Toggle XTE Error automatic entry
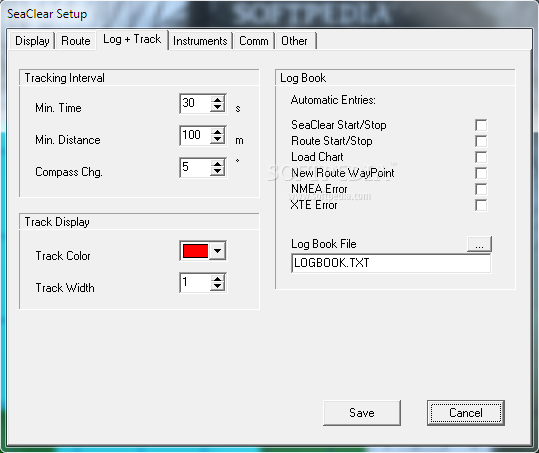The image size is (539, 453). [481, 205]
